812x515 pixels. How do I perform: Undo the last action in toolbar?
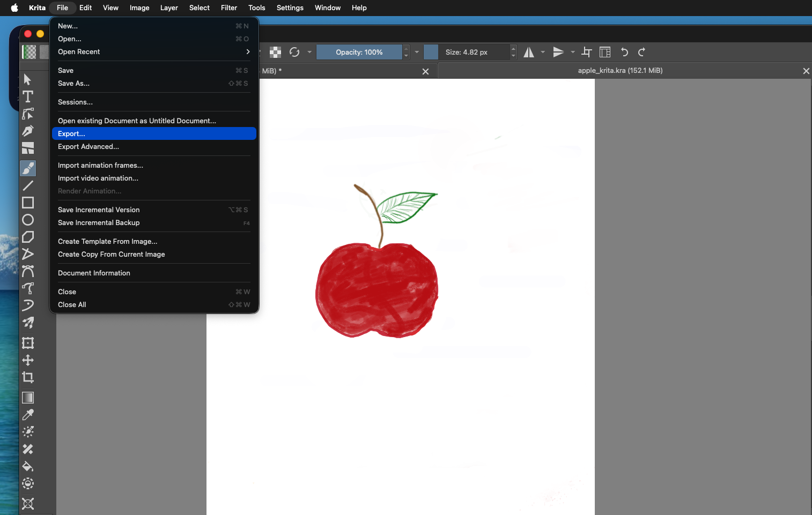[624, 52]
